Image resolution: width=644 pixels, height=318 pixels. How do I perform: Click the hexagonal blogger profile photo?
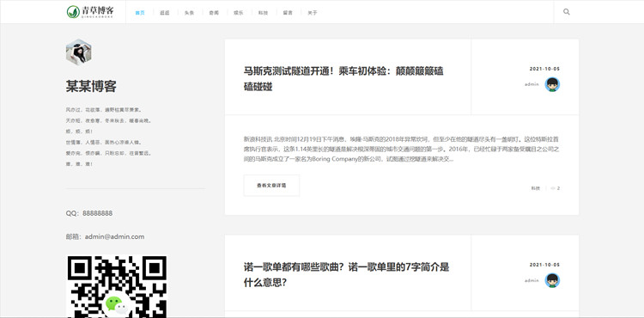pos(78,52)
